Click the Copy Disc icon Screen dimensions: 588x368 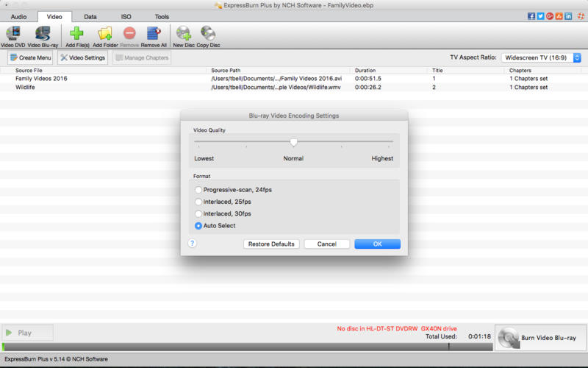coord(208,33)
